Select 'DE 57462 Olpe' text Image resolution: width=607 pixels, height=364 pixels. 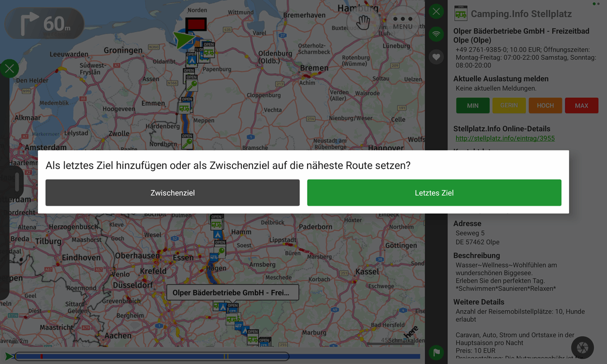point(477,242)
